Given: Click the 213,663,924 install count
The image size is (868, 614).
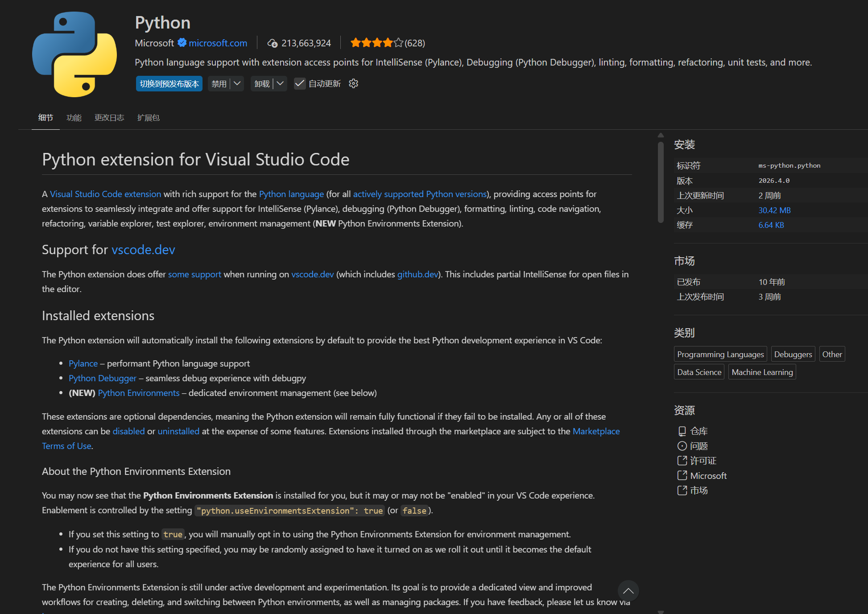Looking at the screenshot, I should (306, 43).
